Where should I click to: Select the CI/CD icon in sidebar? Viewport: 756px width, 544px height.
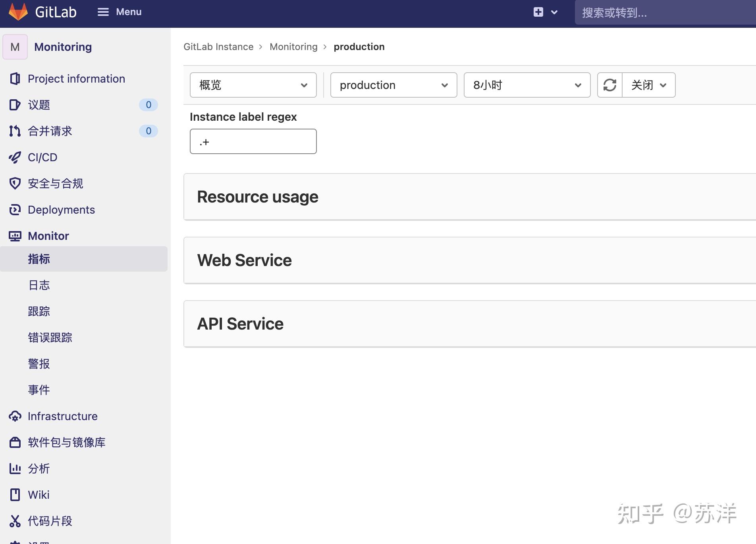click(15, 157)
